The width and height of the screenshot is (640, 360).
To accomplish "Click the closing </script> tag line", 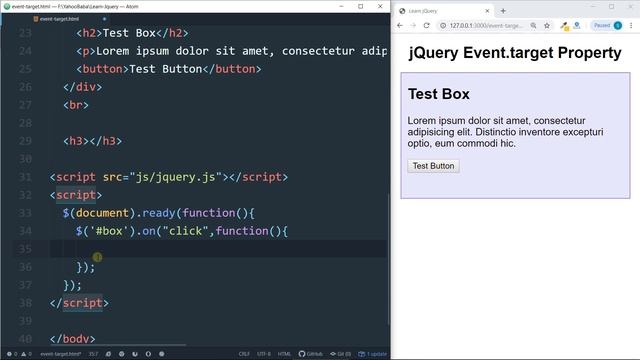I will click(x=79, y=303).
